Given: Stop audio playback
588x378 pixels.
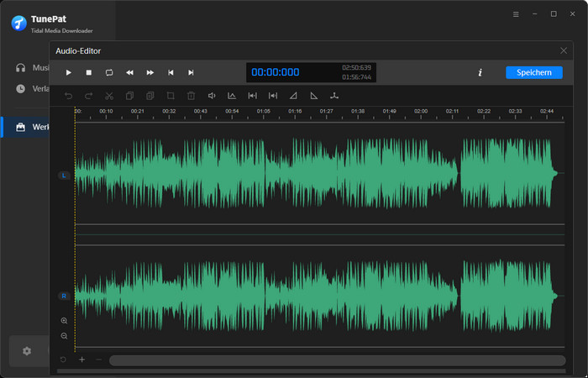Looking at the screenshot, I should (x=89, y=73).
